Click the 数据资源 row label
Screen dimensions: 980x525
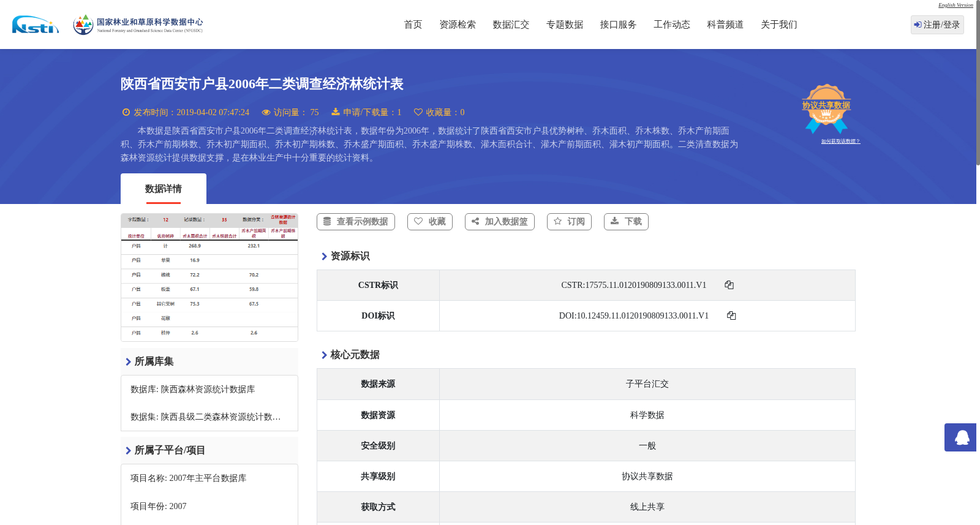pos(378,415)
